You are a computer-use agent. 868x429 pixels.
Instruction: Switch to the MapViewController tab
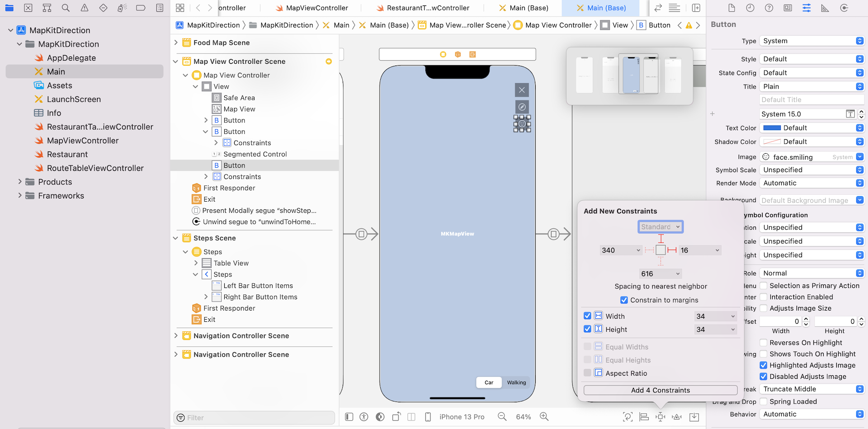pos(312,8)
